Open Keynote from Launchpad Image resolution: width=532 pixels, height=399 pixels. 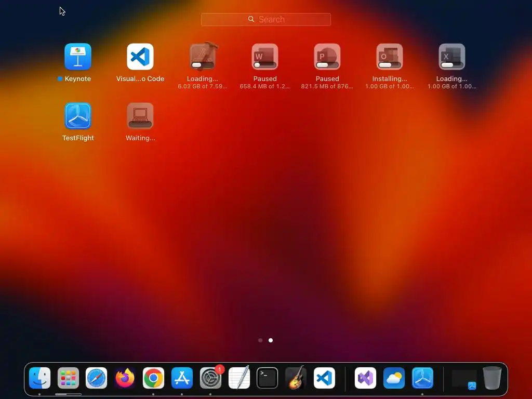pos(78,57)
